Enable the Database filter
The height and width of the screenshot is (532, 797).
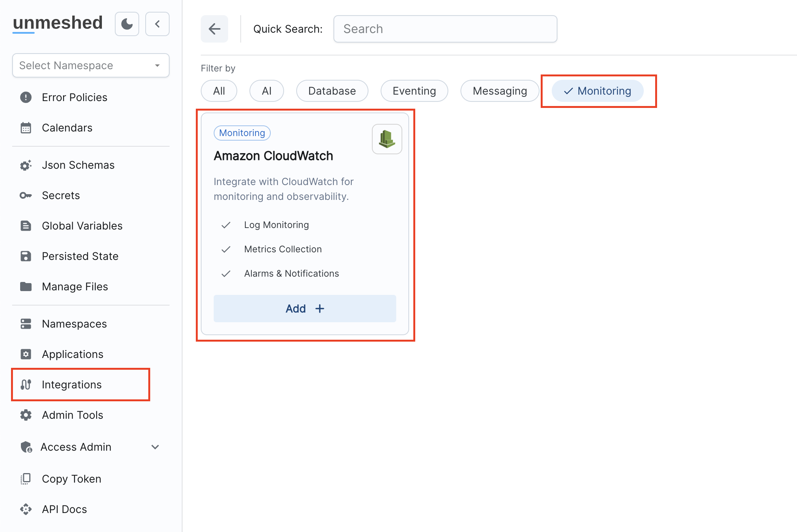pyautogui.click(x=332, y=91)
